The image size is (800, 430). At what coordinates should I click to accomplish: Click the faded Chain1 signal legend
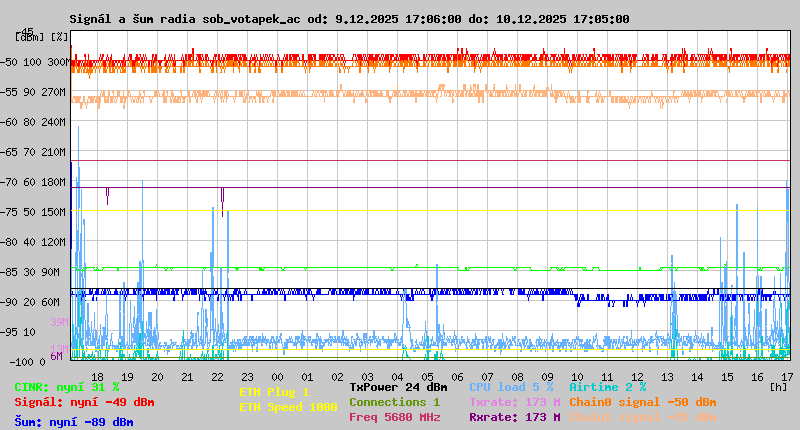[642, 417]
